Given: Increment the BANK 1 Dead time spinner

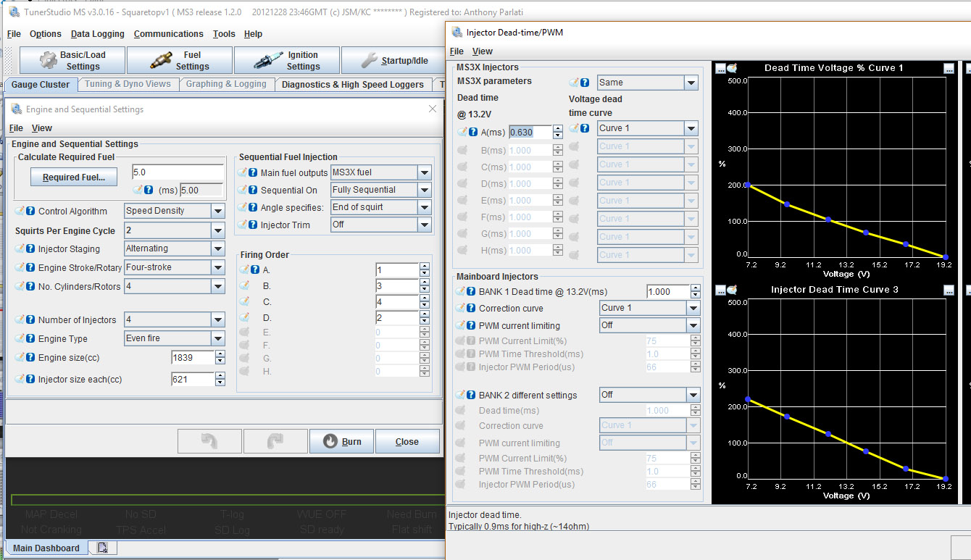Looking at the screenshot, I should click(x=696, y=288).
